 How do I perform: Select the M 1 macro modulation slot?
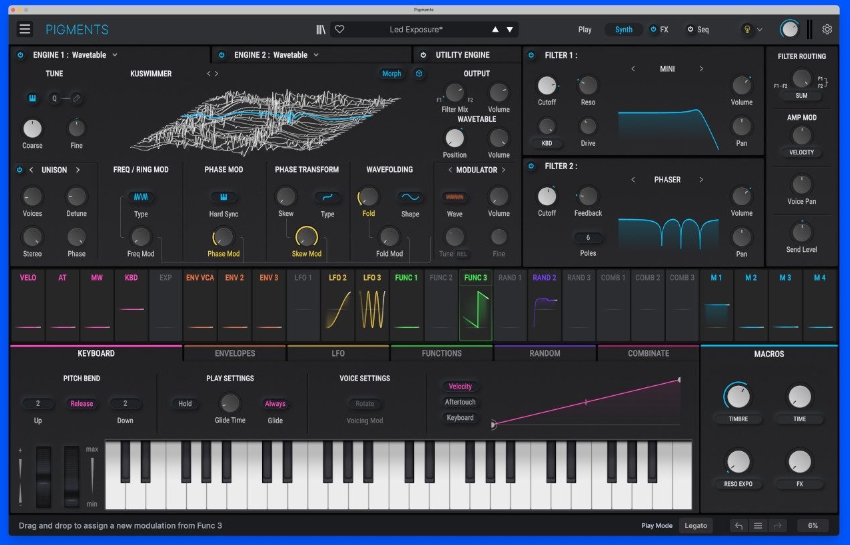[x=716, y=305]
